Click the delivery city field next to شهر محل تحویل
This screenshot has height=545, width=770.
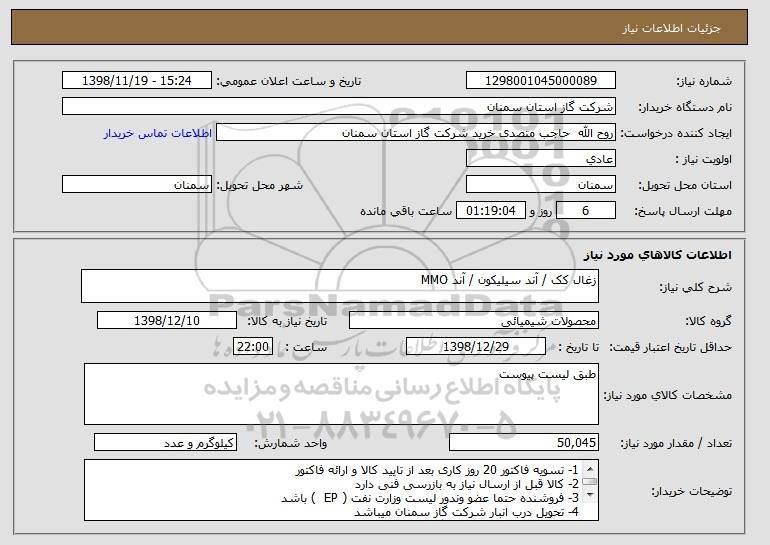point(137,185)
